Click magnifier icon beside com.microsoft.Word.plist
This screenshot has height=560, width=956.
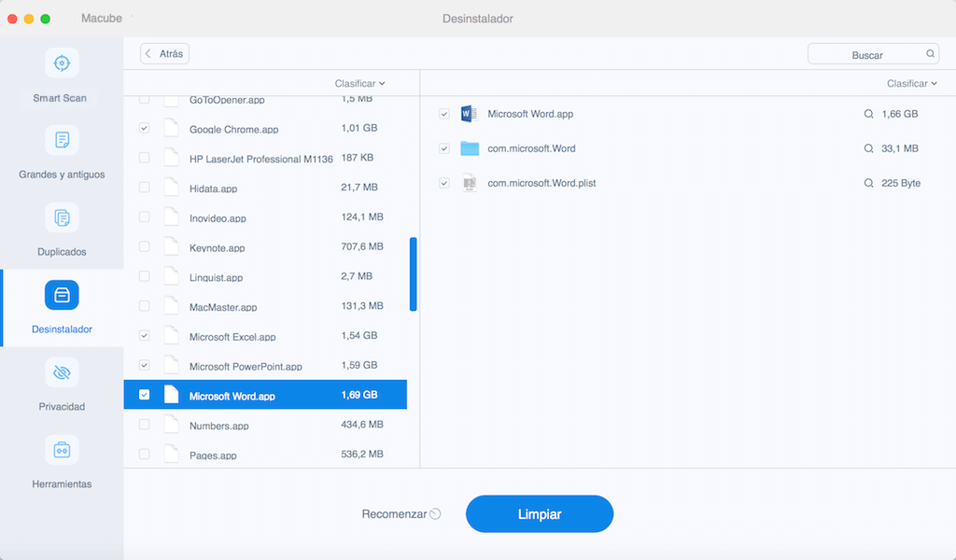coord(868,184)
